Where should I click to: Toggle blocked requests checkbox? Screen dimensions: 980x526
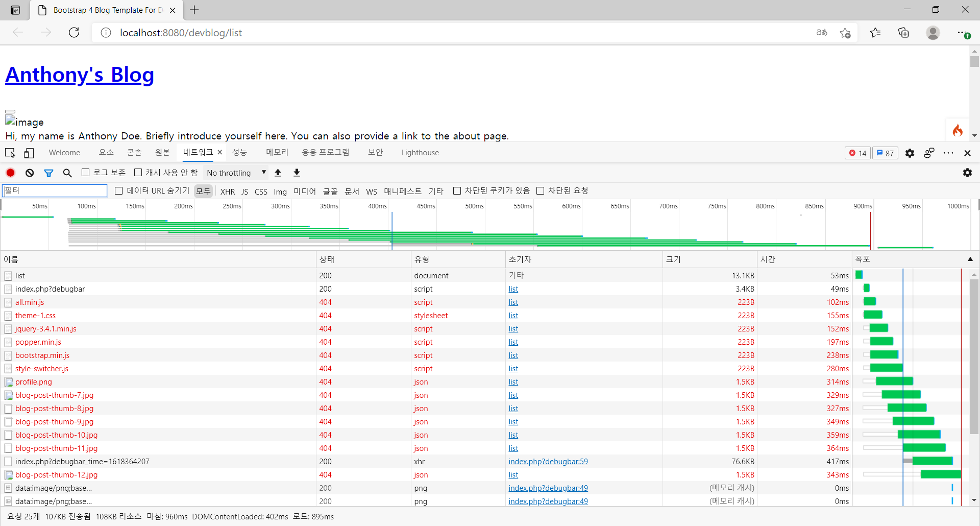pos(541,190)
